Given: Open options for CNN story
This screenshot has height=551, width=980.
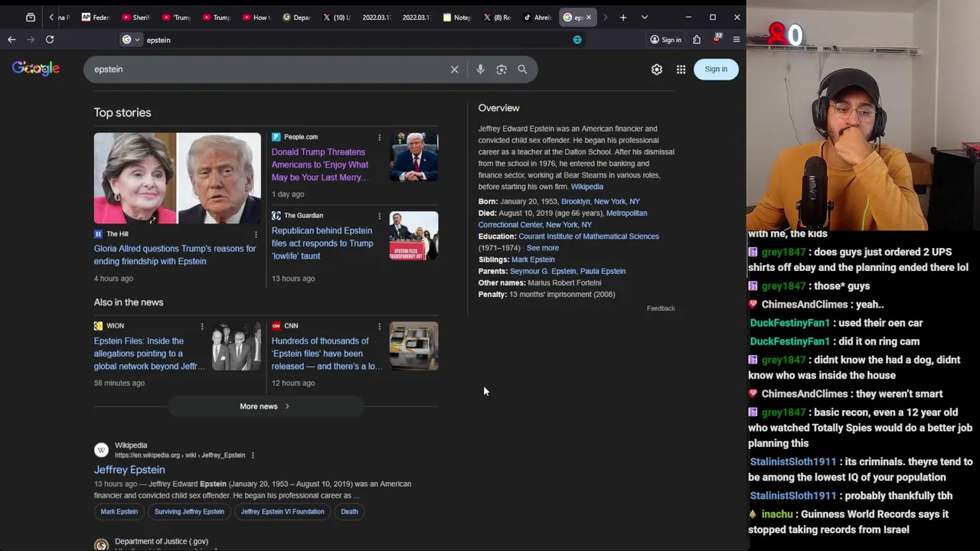Looking at the screenshot, I should [379, 326].
